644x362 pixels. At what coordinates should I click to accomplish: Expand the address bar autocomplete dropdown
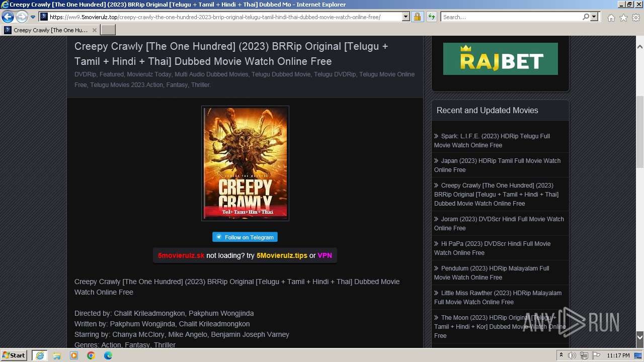point(406,17)
